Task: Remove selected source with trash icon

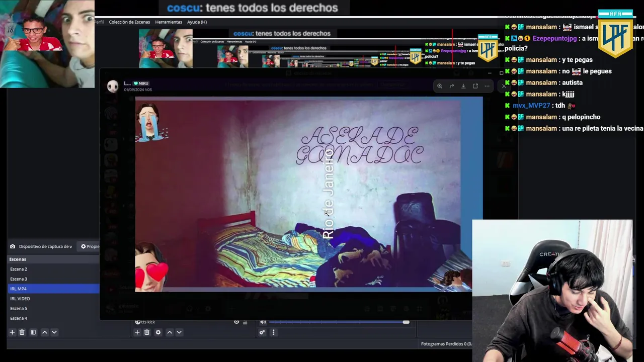Action: (x=147, y=332)
